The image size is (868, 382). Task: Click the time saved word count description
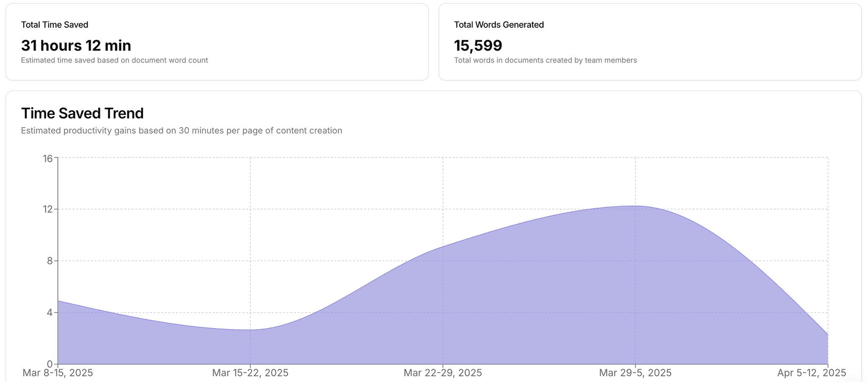tap(114, 60)
